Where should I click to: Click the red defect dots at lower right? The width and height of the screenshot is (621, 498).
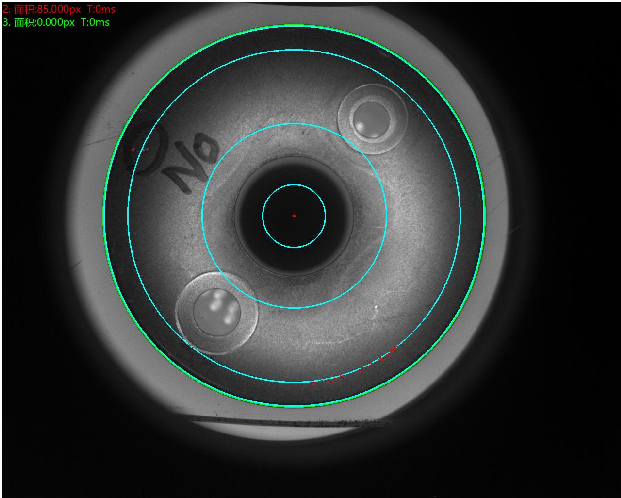point(393,350)
